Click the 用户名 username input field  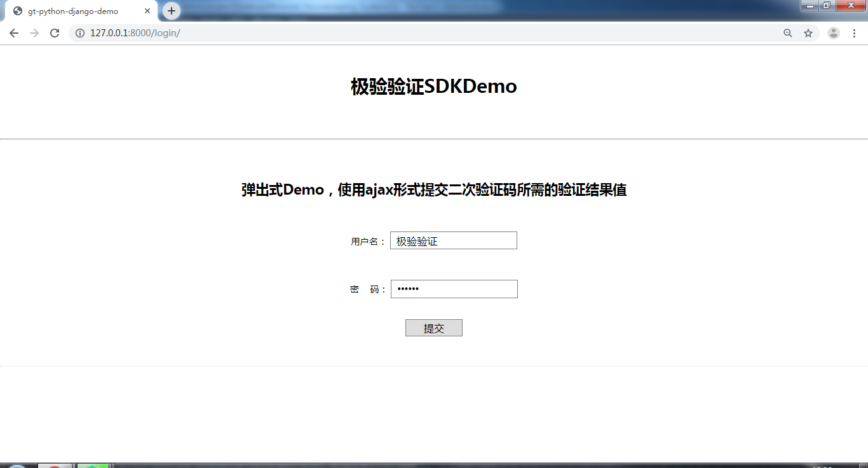coord(454,240)
